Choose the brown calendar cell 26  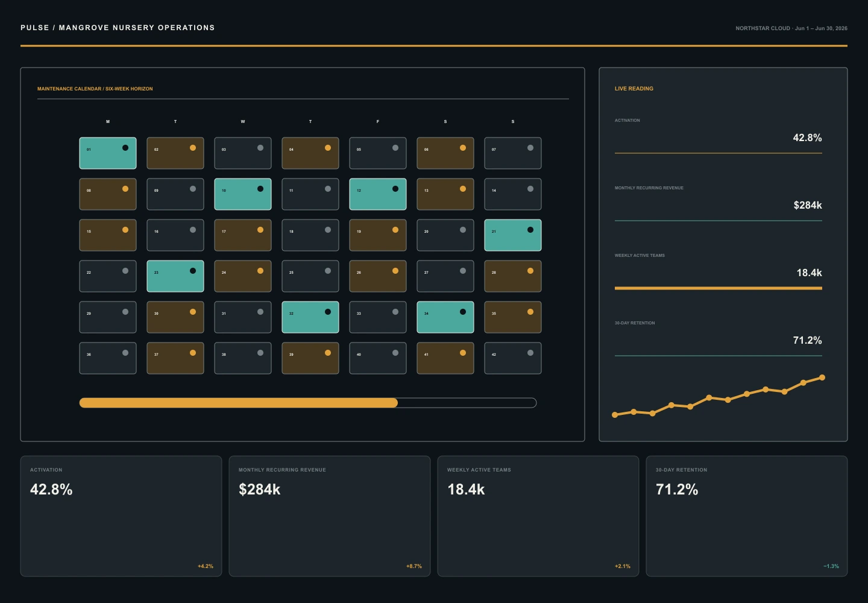[x=378, y=276]
